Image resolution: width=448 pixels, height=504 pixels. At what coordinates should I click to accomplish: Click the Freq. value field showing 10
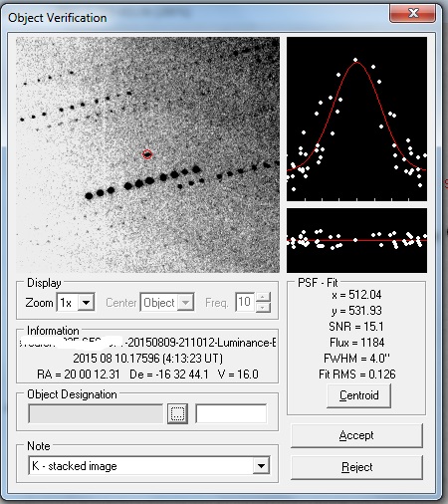245,302
